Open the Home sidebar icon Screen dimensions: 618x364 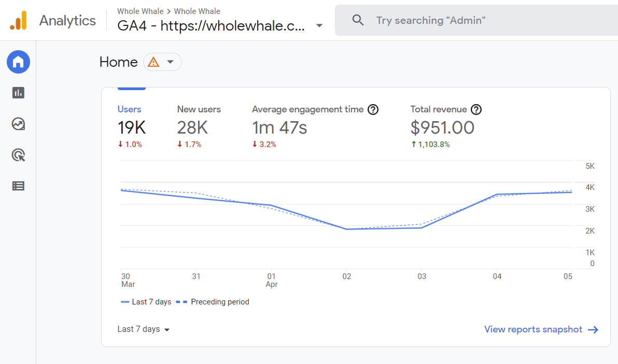pos(18,62)
